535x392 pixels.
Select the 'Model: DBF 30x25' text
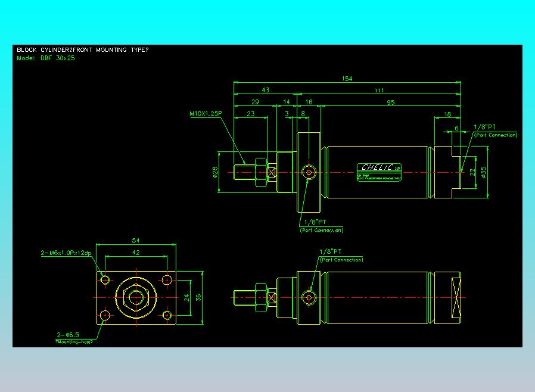click(x=46, y=58)
